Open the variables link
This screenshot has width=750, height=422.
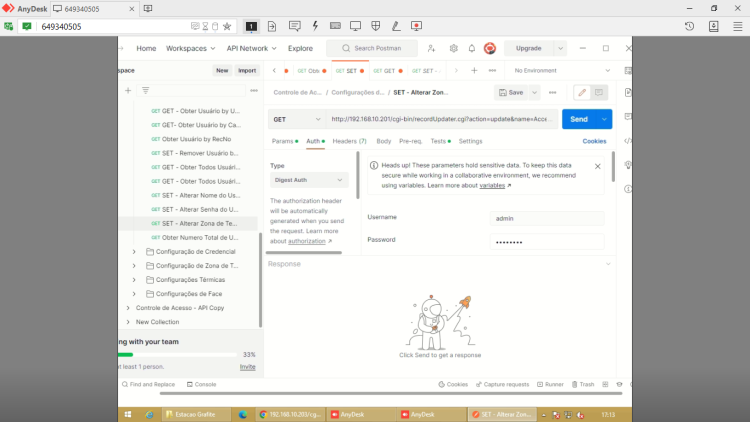492,186
